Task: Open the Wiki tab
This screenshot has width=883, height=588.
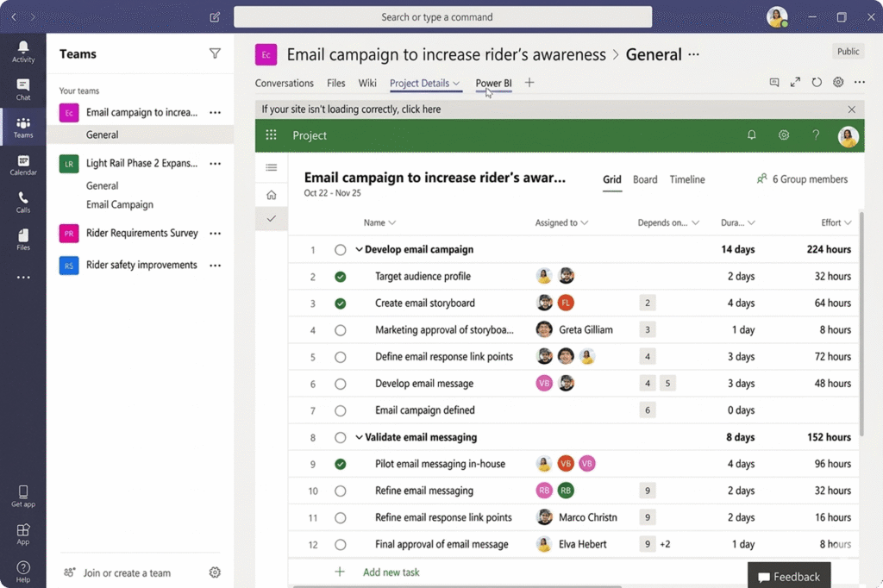Action: coord(367,83)
